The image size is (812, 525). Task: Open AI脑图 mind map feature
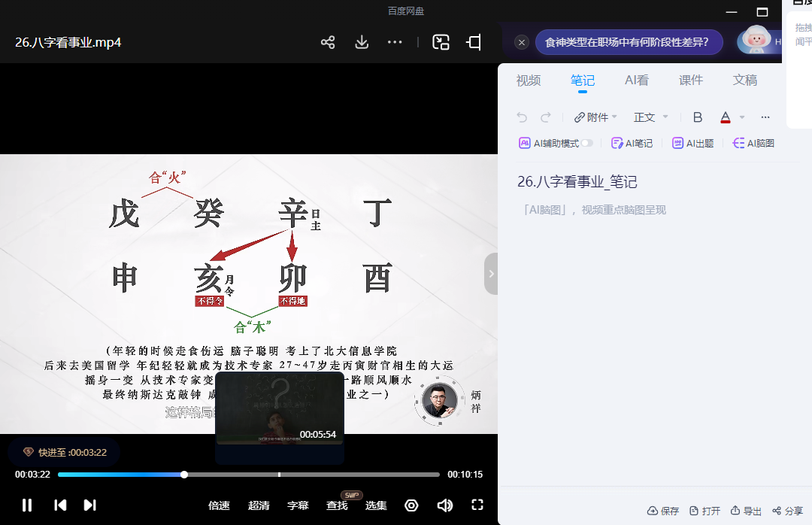(x=753, y=142)
